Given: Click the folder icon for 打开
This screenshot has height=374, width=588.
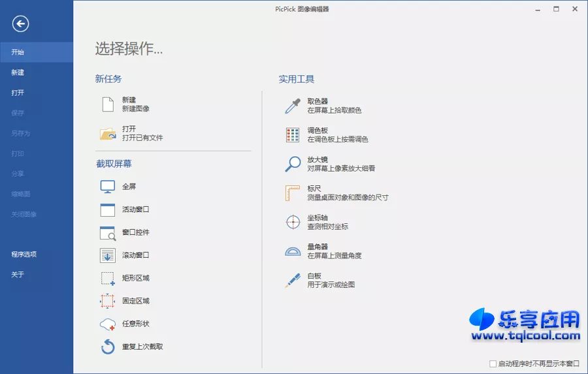Looking at the screenshot, I should (x=108, y=133).
